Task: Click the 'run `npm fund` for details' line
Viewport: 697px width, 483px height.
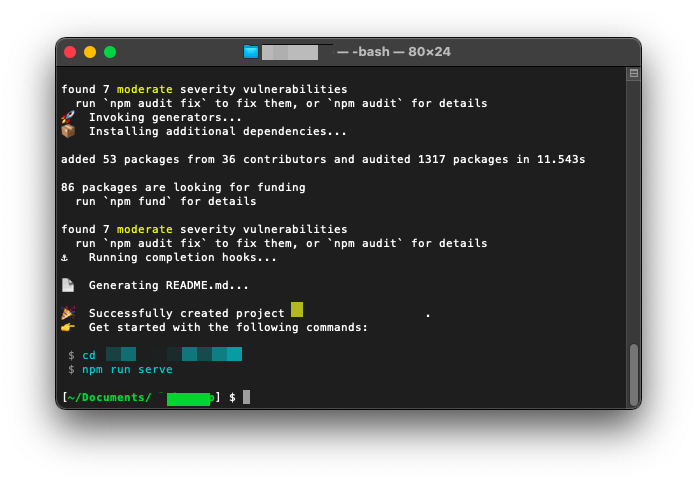Action: point(166,201)
